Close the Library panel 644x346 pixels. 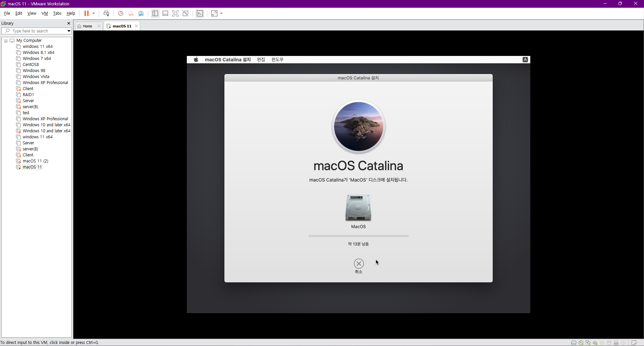[x=69, y=23]
